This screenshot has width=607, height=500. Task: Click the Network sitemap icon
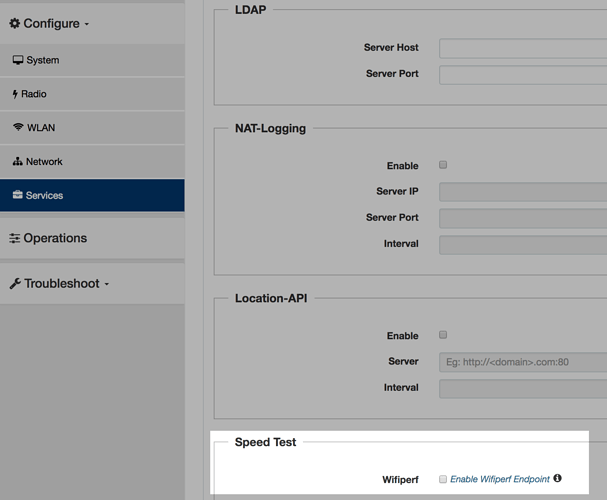(x=18, y=162)
